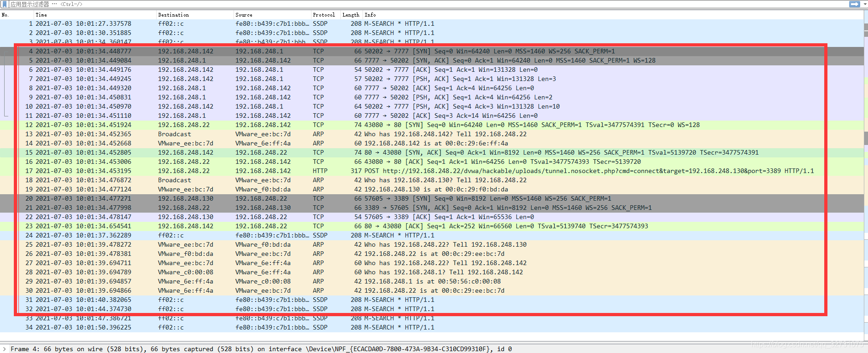This screenshot has height=353, width=868.
Task: Select packet 28 ARP Who has 192.168.248.1
Action: click(432, 272)
